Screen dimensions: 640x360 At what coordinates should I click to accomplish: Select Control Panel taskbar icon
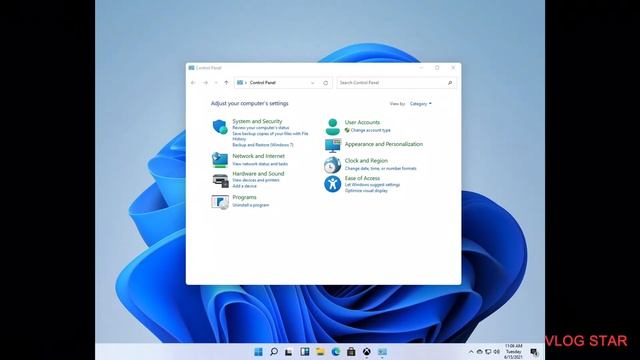(x=382, y=352)
